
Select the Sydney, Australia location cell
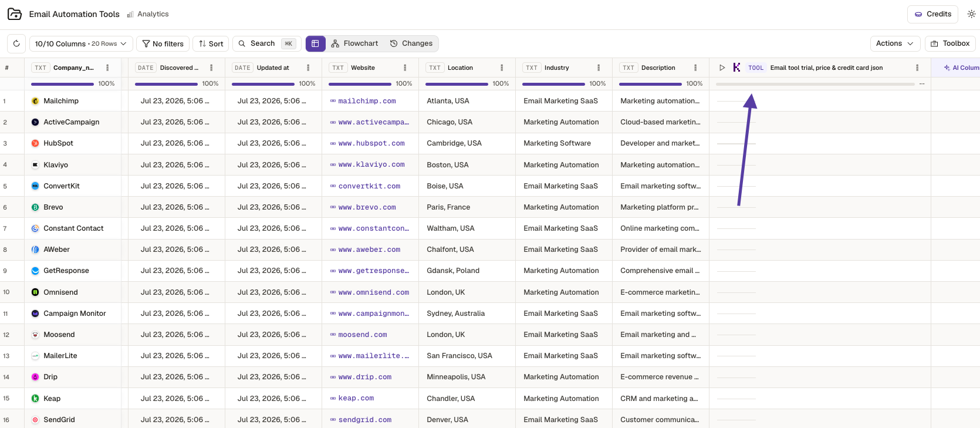[x=467, y=314]
